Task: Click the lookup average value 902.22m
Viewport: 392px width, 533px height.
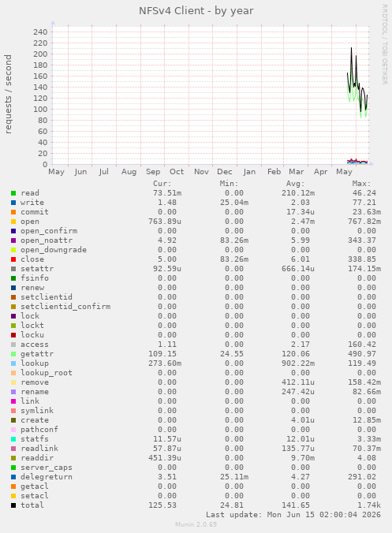Action: pyautogui.click(x=298, y=363)
